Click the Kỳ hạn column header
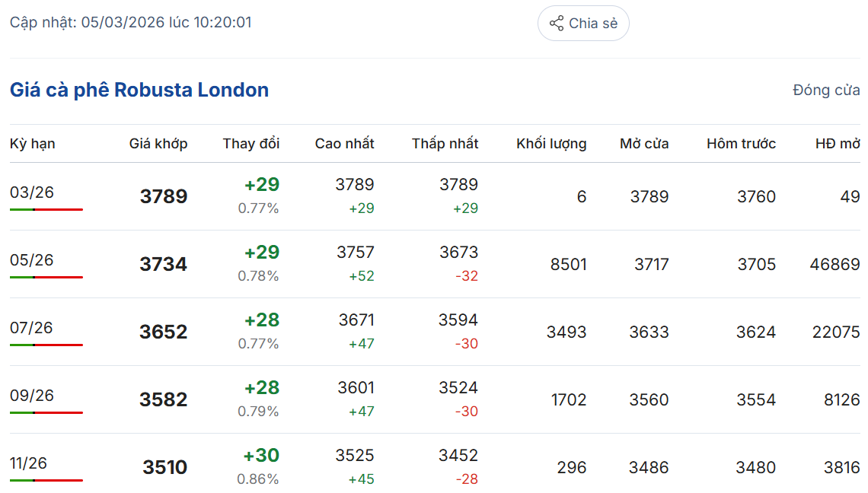The width and height of the screenshot is (868, 493). click(33, 144)
